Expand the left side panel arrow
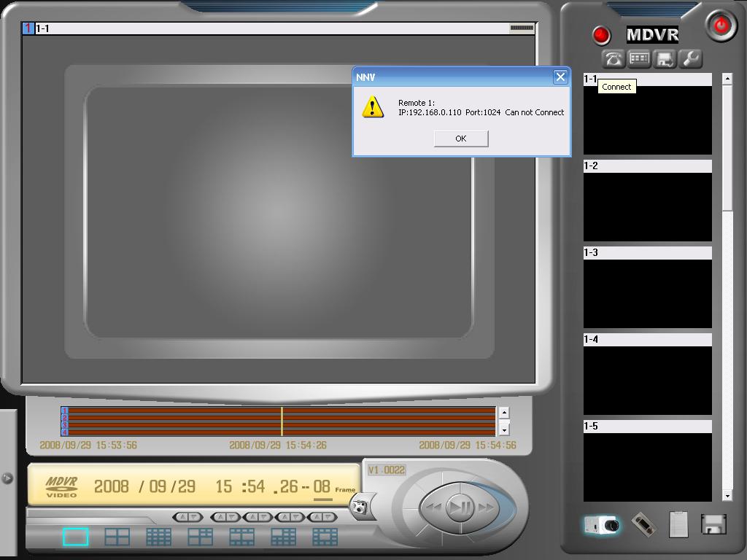Viewport: 747px width, 560px height. pyautogui.click(x=7, y=478)
